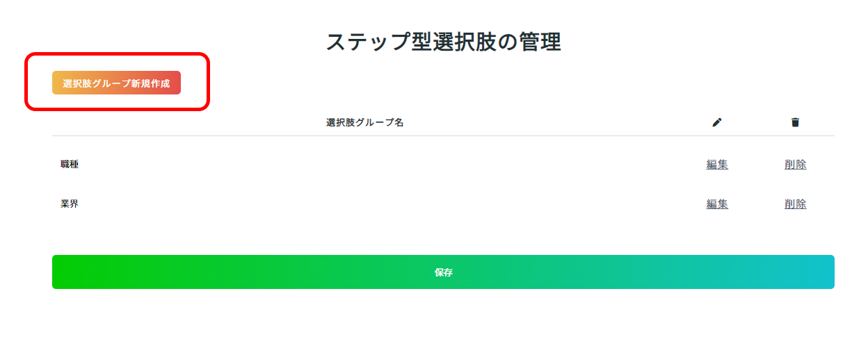Viewport: 868px width, 364px height.
Task: Click the delete column bin symbol
Action: pyautogui.click(x=795, y=122)
